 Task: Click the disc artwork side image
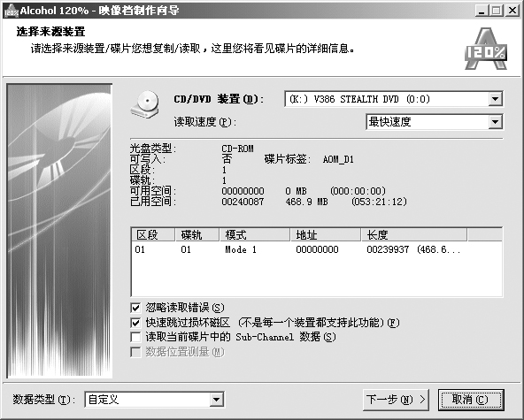click(59, 231)
